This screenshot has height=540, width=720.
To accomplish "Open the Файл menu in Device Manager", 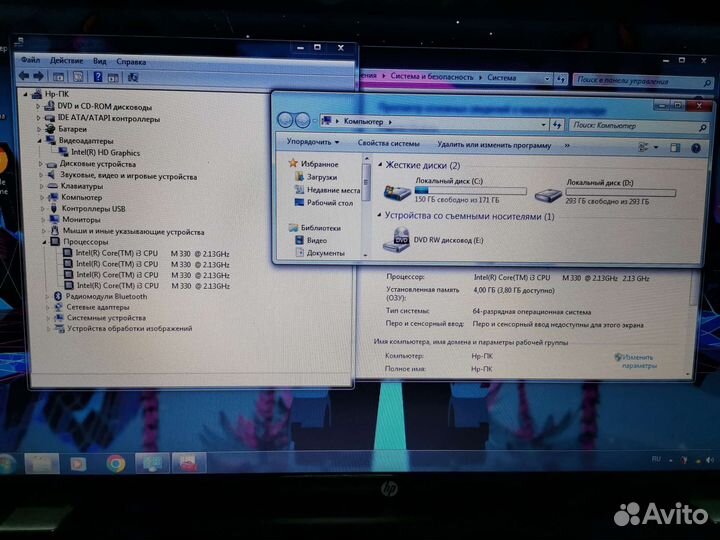I will click(x=30, y=60).
